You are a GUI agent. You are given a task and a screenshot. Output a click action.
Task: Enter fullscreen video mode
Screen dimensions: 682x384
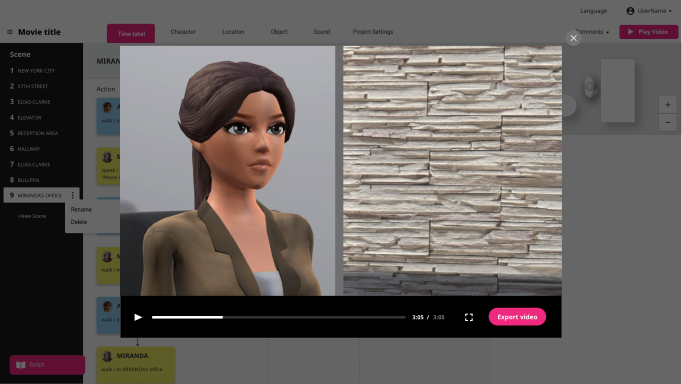[x=468, y=317]
